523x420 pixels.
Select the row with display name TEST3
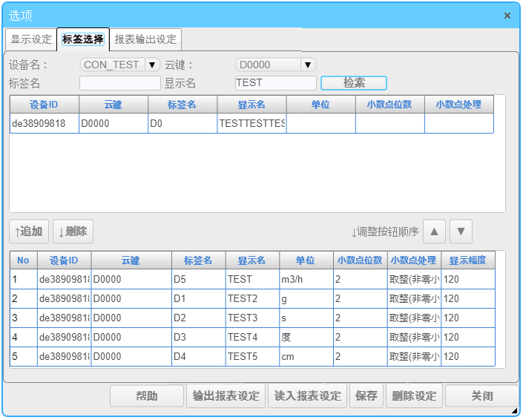pos(252,318)
